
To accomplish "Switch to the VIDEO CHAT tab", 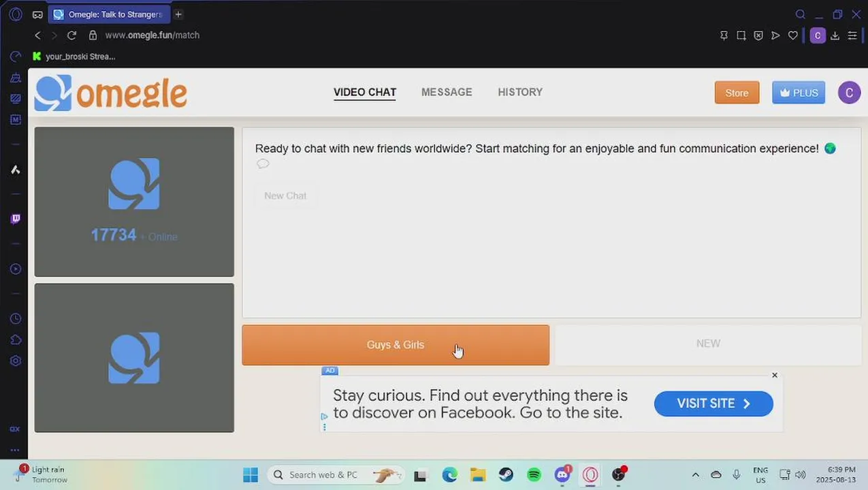I will click(365, 92).
